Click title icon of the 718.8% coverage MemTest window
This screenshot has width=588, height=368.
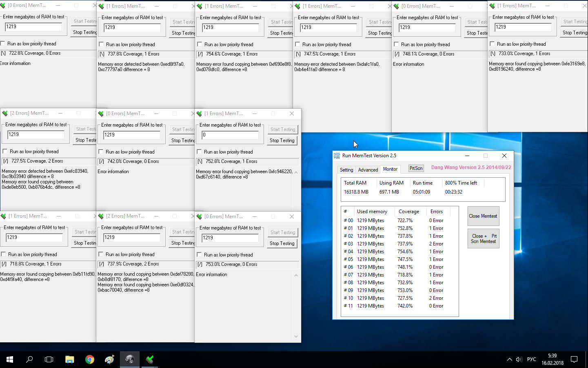point(3,216)
